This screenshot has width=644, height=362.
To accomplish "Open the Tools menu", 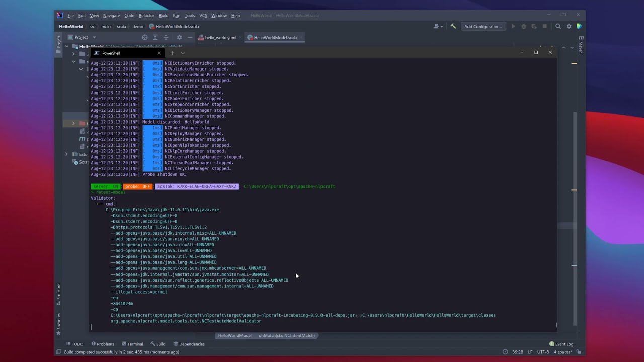I will [190, 16].
